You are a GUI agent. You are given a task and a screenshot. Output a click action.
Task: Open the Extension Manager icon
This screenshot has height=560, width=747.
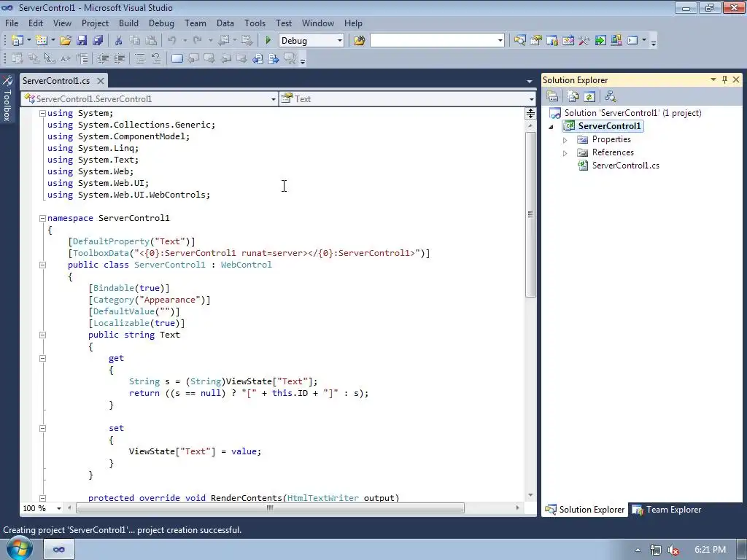coord(616,41)
